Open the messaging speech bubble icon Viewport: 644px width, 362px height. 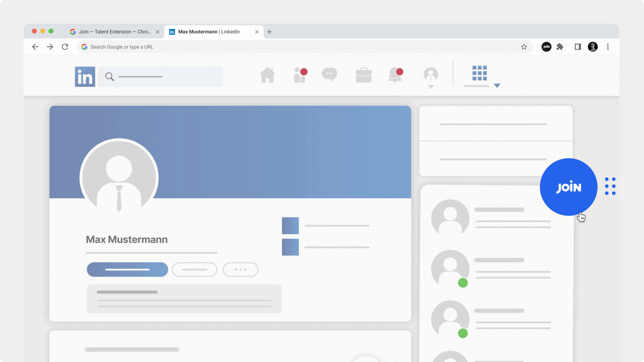329,74
